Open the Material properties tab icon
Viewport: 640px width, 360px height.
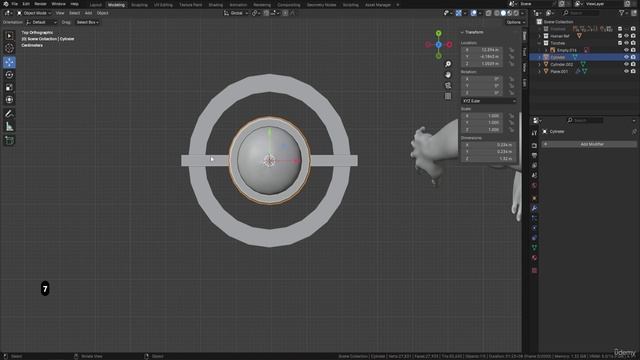coord(534,258)
